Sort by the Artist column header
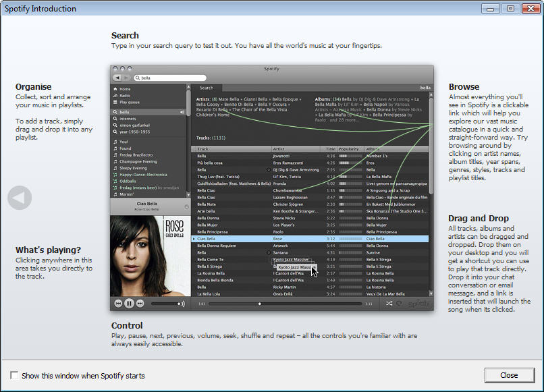 click(x=295, y=149)
